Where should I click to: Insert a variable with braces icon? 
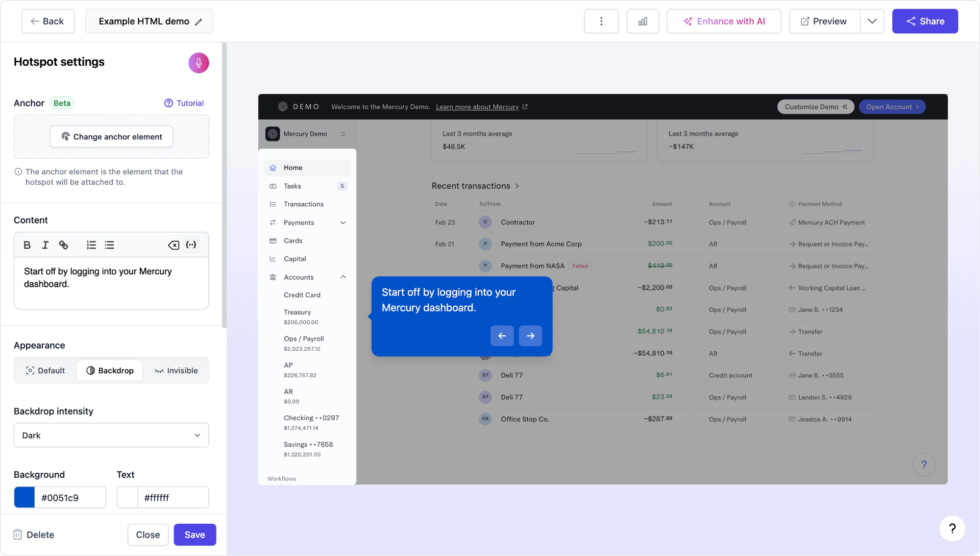click(x=191, y=245)
